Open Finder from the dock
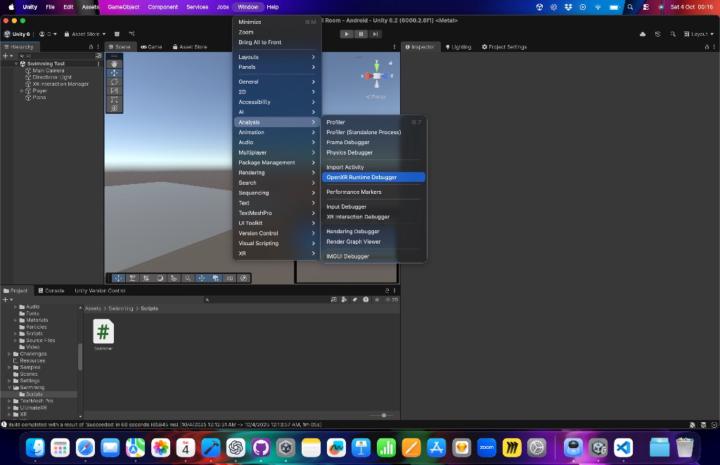The width and height of the screenshot is (720, 465). pyautogui.click(x=35, y=447)
